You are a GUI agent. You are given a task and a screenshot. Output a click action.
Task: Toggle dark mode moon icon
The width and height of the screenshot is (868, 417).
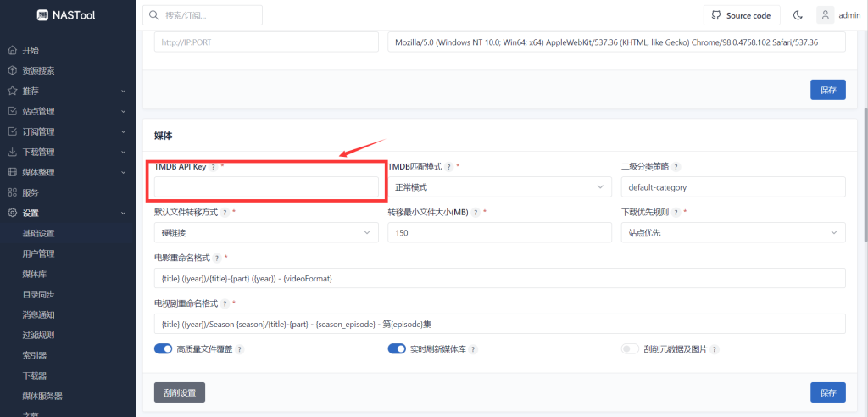click(798, 15)
